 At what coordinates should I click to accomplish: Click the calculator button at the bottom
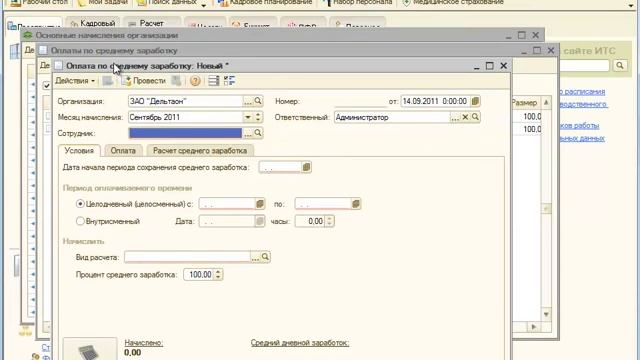tap(90, 350)
